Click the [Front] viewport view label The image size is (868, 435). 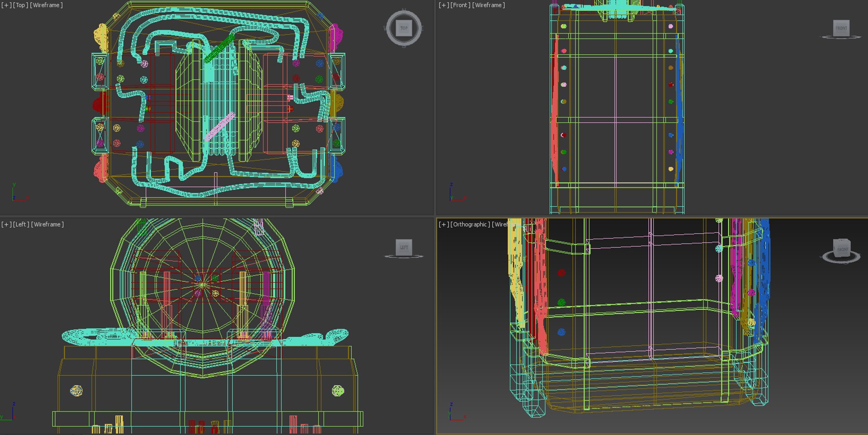(460, 5)
